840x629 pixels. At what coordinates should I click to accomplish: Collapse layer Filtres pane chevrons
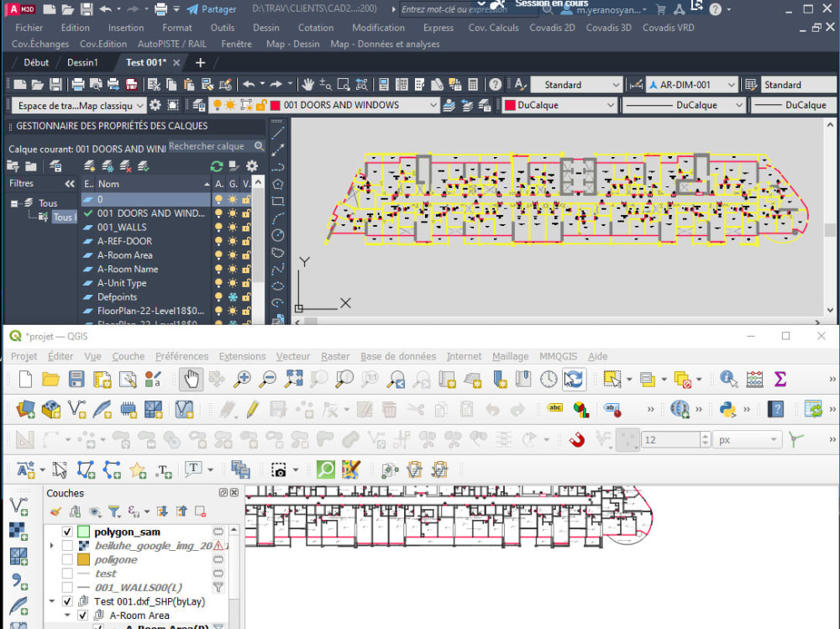point(70,184)
